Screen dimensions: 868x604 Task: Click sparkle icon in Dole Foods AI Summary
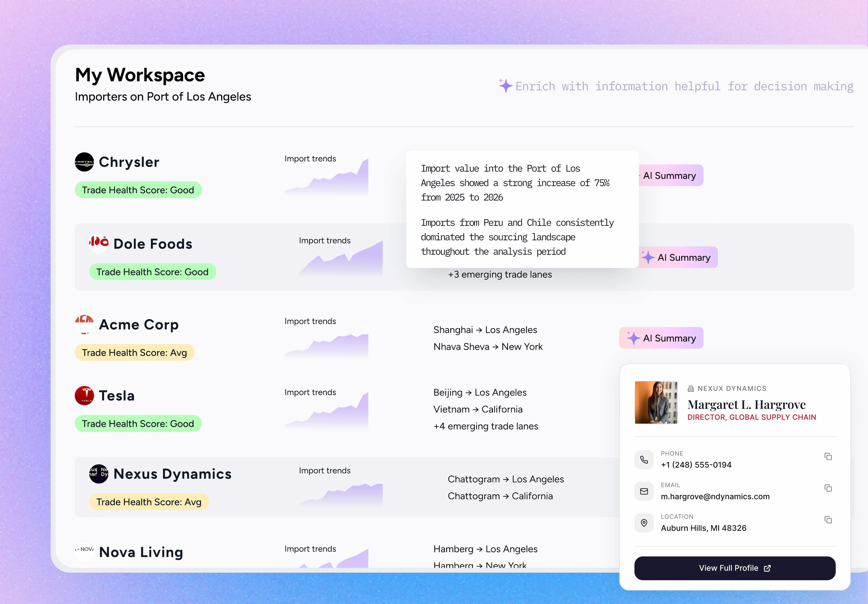click(648, 257)
